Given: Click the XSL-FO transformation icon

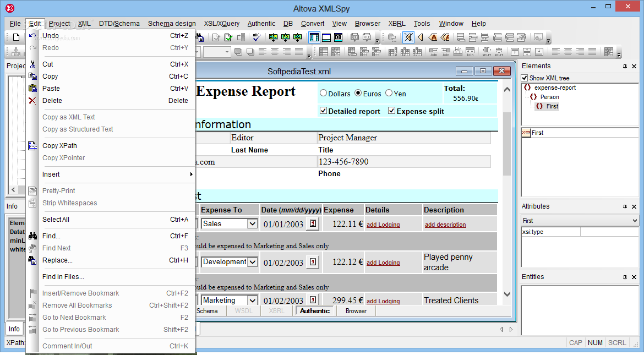Looking at the screenshot, I should click(x=286, y=37).
